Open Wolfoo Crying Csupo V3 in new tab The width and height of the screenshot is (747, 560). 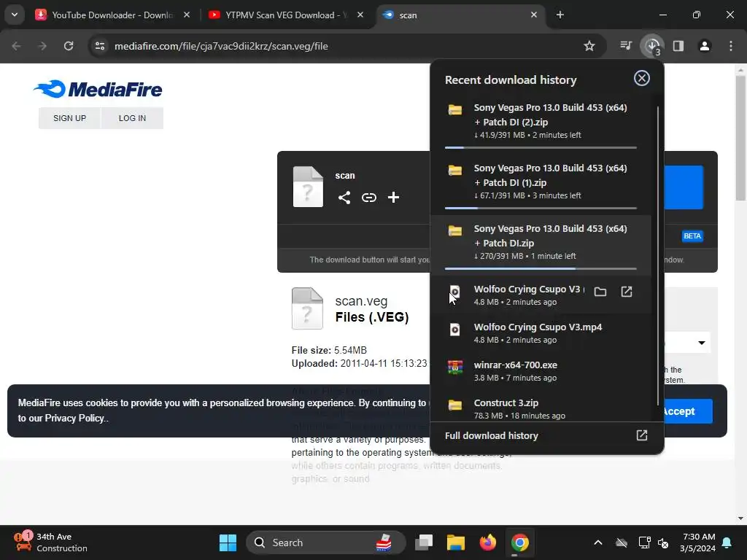click(x=627, y=292)
